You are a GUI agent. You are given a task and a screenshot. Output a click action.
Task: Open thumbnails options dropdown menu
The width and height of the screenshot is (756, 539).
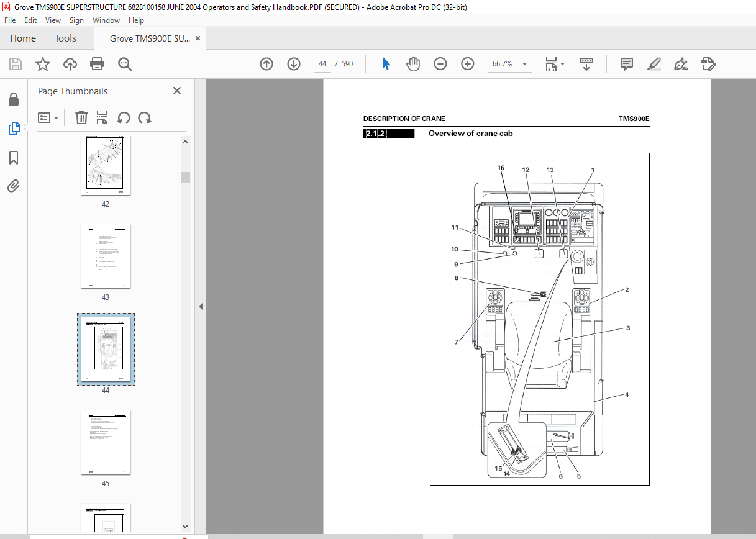[x=48, y=118]
